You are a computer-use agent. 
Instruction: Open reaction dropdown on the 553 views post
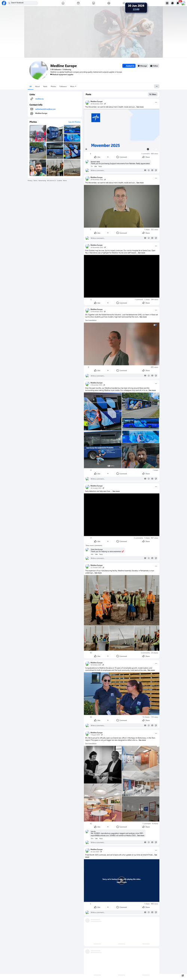[108, 233]
